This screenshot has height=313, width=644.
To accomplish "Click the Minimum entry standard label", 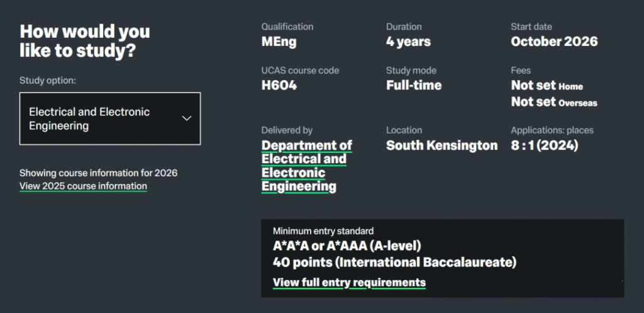I will click(323, 231).
